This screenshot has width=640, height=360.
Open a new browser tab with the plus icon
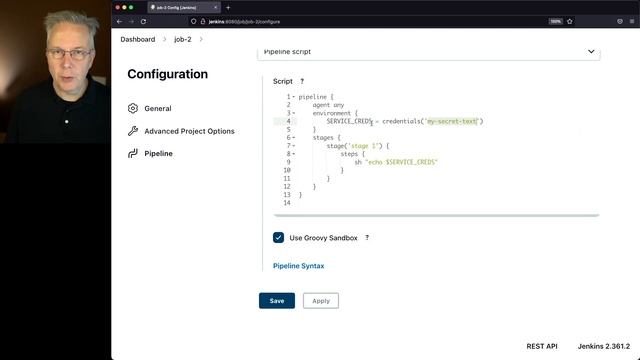click(x=228, y=7)
